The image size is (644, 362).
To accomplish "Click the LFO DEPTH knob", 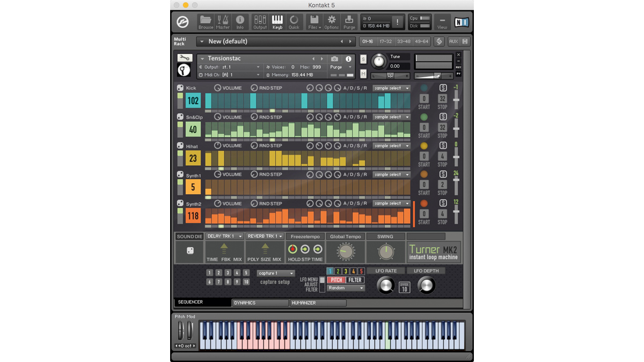I will pyautogui.click(x=426, y=285).
